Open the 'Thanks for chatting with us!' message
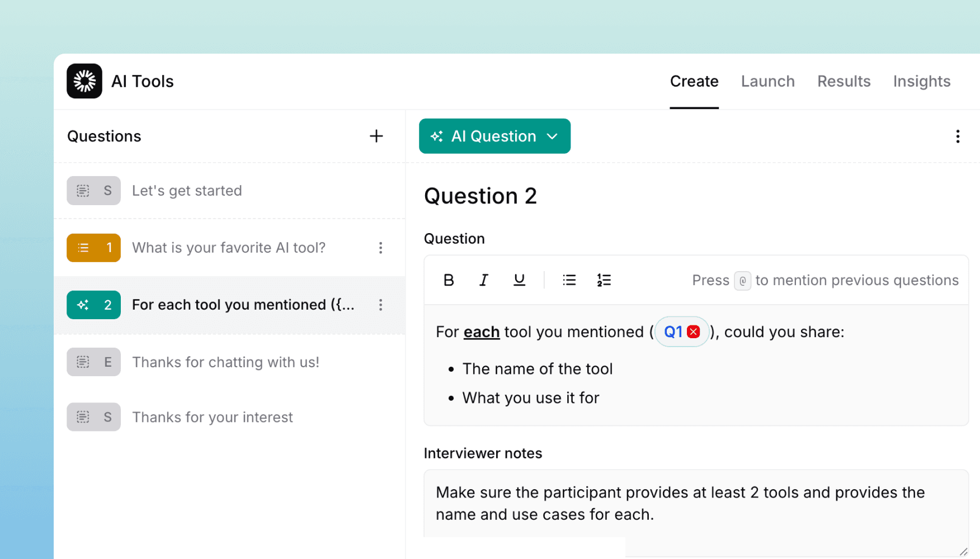This screenshot has height=559, width=980. click(x=225, y=362)
